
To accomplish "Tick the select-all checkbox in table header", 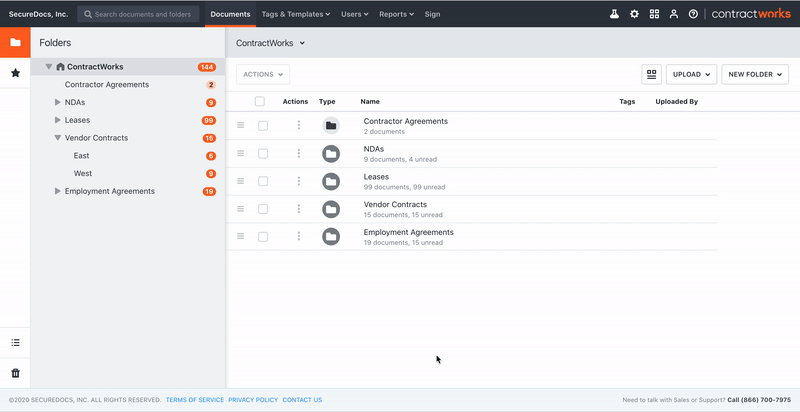I will tap(260, 101).
